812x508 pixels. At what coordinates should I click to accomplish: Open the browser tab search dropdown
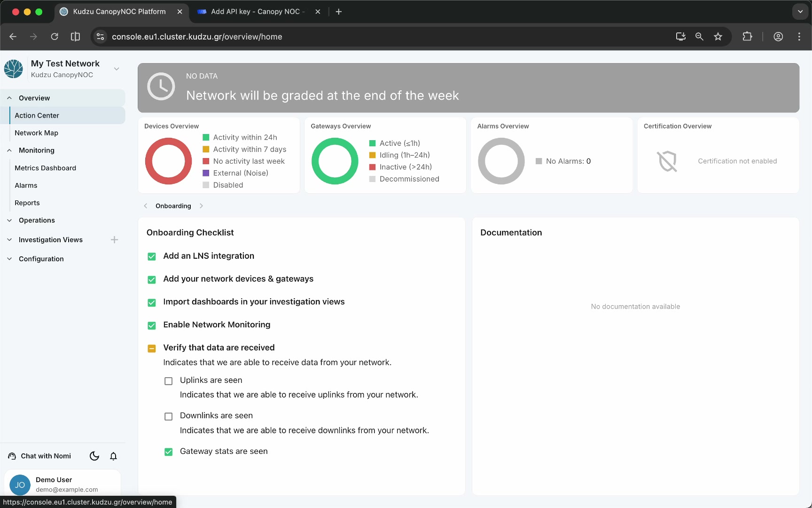pyautogui.click(x=800, y=12)
